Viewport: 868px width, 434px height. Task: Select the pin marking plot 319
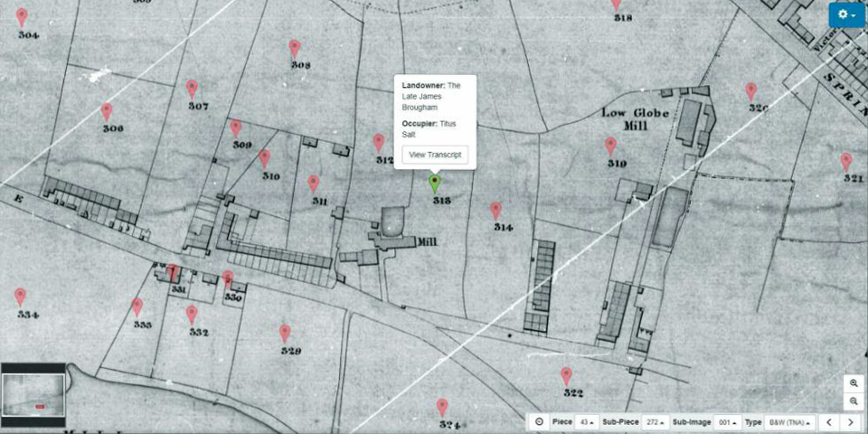[610, 145]
